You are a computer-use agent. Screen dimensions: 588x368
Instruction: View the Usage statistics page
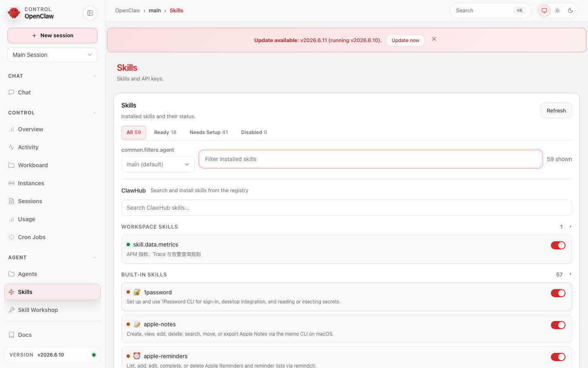(x=52, y=219)
